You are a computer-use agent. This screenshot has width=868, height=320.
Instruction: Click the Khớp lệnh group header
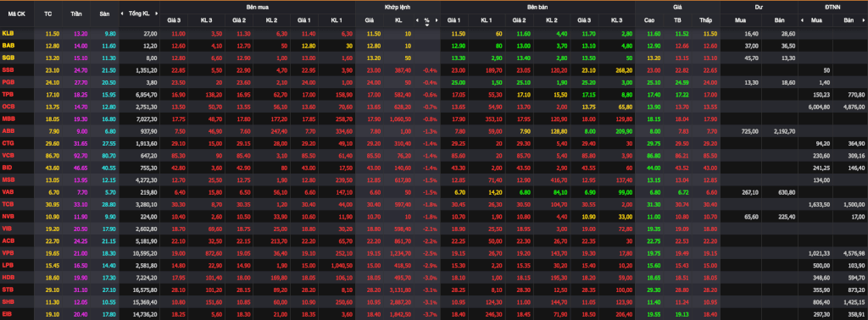(x=398, y=7)
